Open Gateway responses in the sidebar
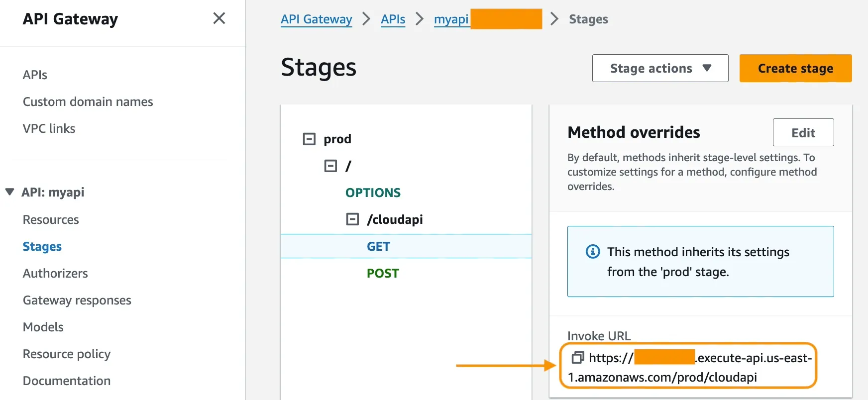Viewport: 868px width, 400px height. pos(77,300)
